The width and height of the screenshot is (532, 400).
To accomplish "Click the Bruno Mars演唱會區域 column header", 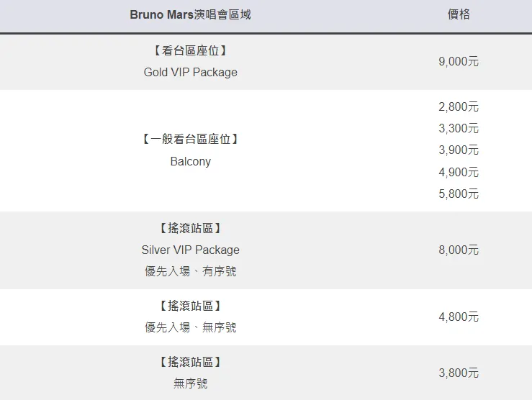I will click(x=190, y=14).
